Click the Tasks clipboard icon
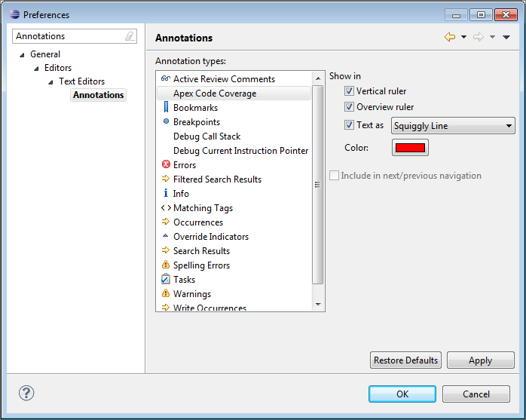The width and height of the screenshot is (526, 420). click(165, 279)
